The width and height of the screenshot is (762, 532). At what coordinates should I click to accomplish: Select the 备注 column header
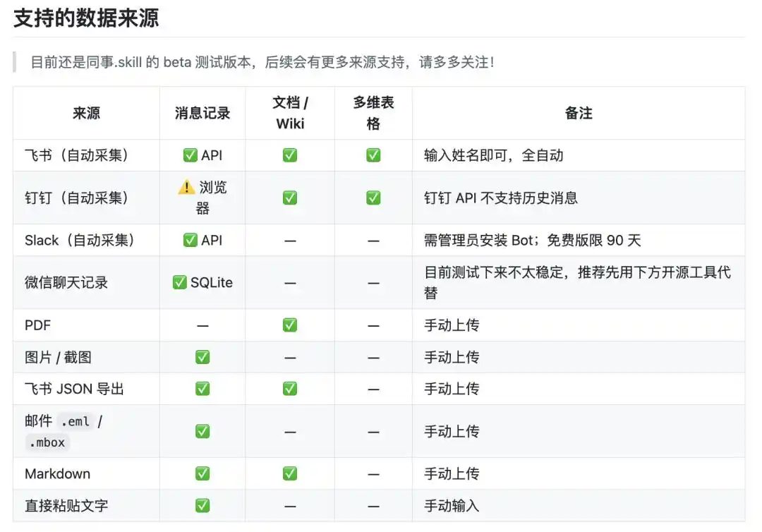[579, 113]
